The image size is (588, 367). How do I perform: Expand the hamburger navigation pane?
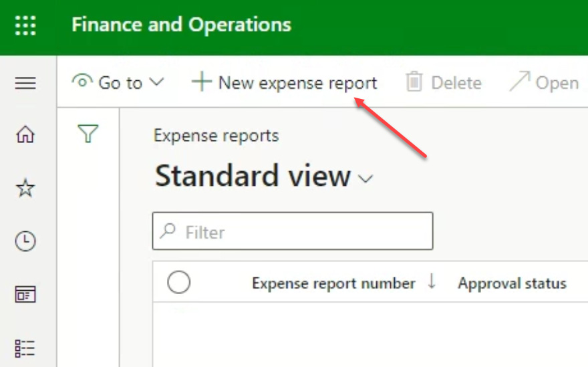pos(25,83)
